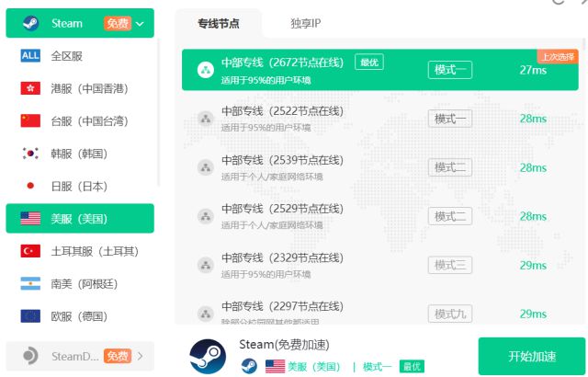
Task: Click 上次选择 tag on top node
Action: coord(558,57)
